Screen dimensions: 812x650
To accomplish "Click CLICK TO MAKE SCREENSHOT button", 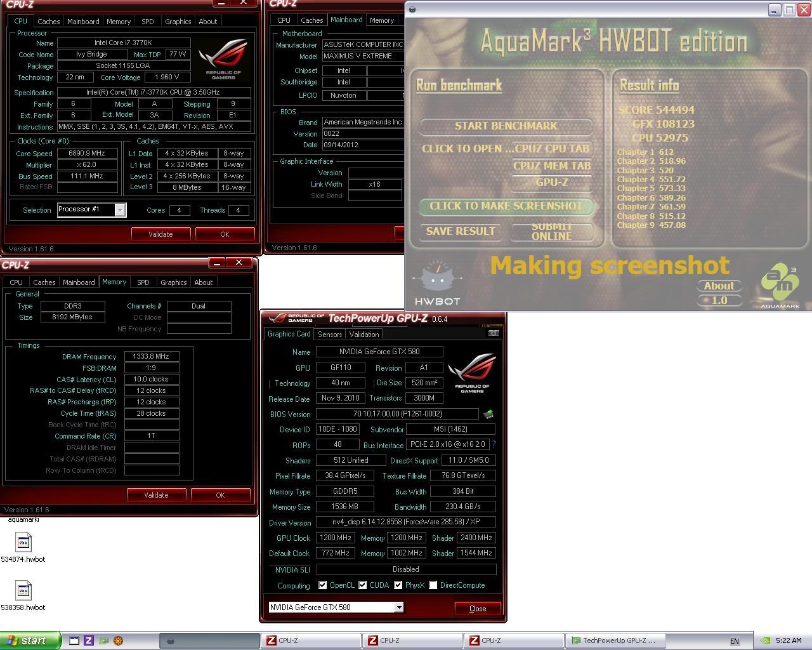I will pos(506,206).
